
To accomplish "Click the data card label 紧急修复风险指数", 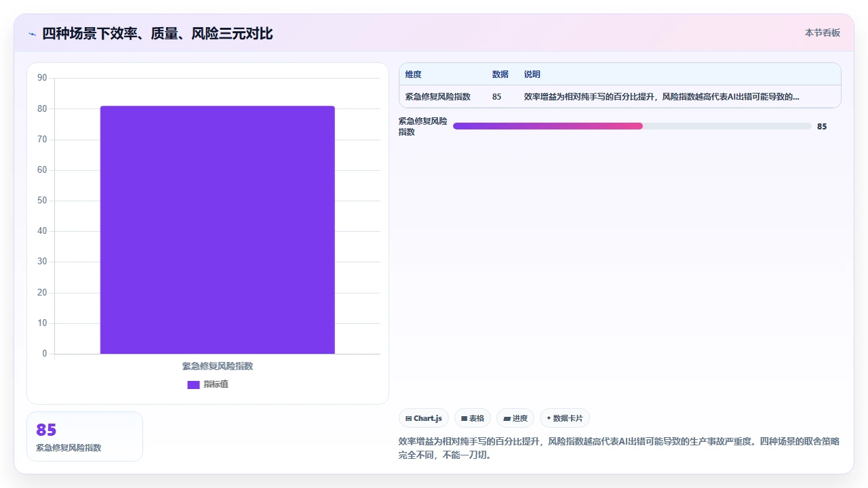I will pyautogui.click(x=68, y=448).
